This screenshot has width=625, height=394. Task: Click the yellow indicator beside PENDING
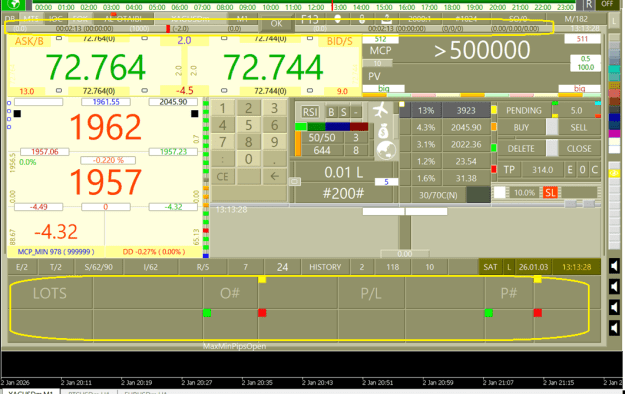[x=494, y=110]
